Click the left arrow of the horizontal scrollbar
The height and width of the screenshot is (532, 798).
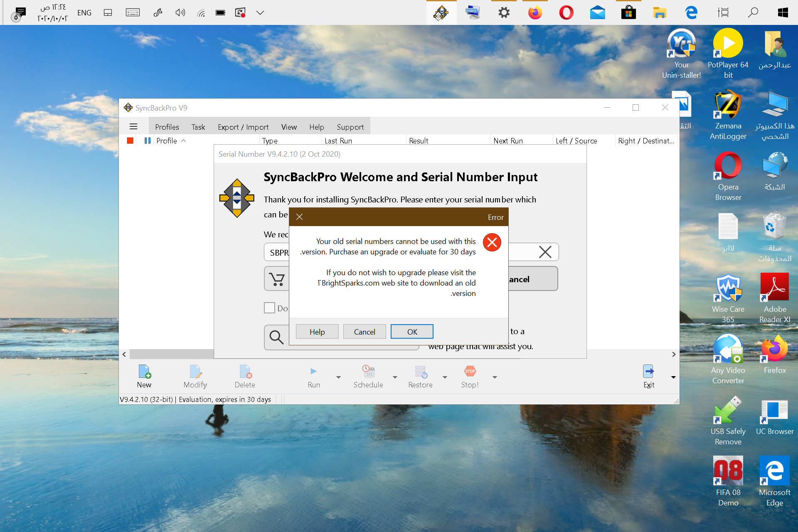point(124,354)
